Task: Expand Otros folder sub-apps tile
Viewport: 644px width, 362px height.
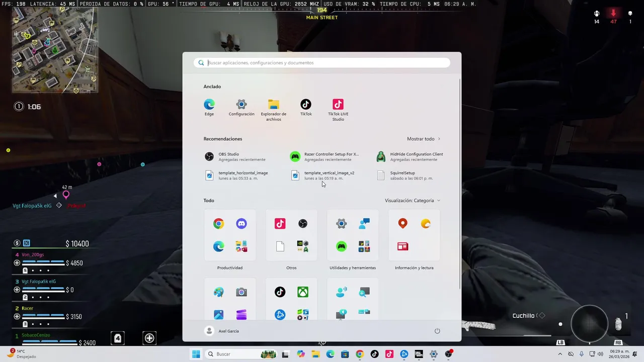Action: pos(303,246)
